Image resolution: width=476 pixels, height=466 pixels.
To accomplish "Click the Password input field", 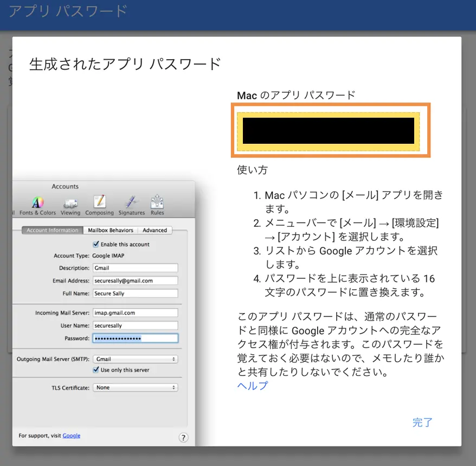I will [x=136, y=339].
